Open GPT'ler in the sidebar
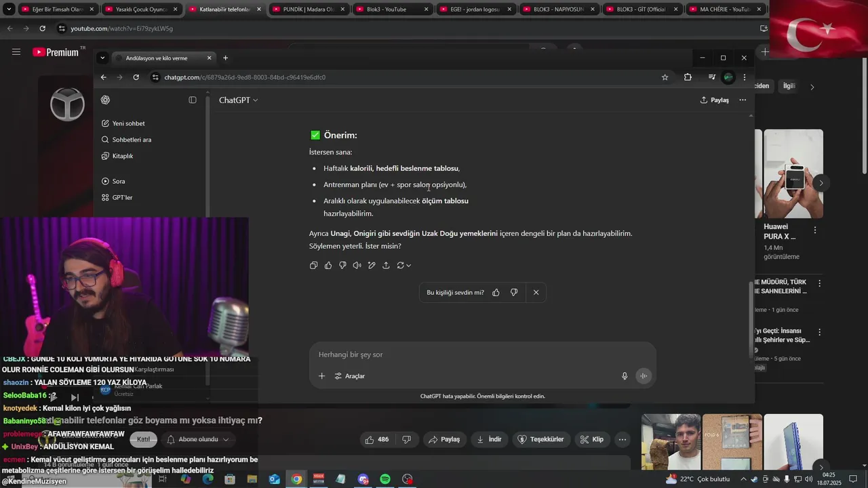 [117, 197]
